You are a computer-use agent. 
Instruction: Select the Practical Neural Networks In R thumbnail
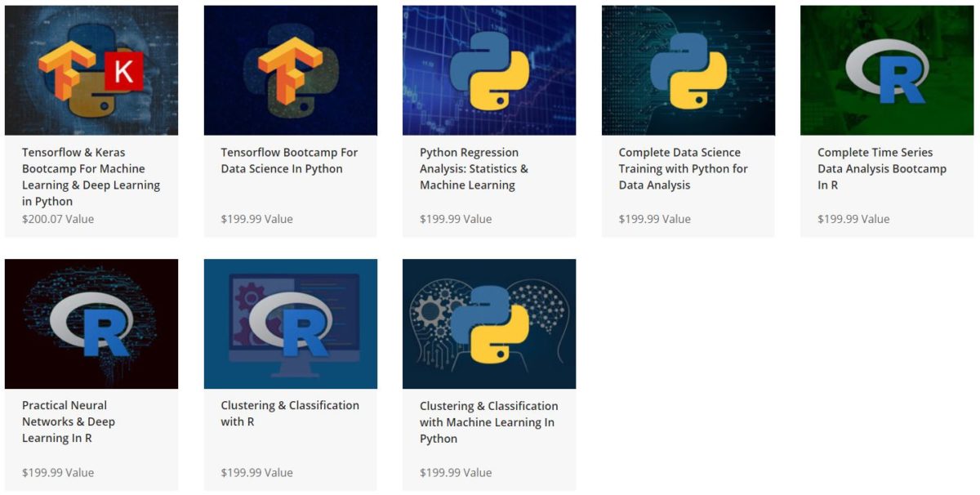(x=92, y=323)
